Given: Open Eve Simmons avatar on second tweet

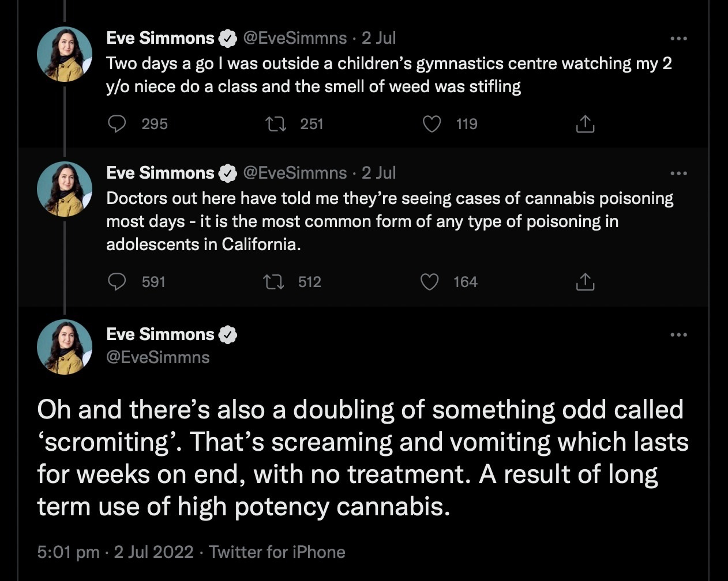Looking at the screenshot, I should coord(65,189).
